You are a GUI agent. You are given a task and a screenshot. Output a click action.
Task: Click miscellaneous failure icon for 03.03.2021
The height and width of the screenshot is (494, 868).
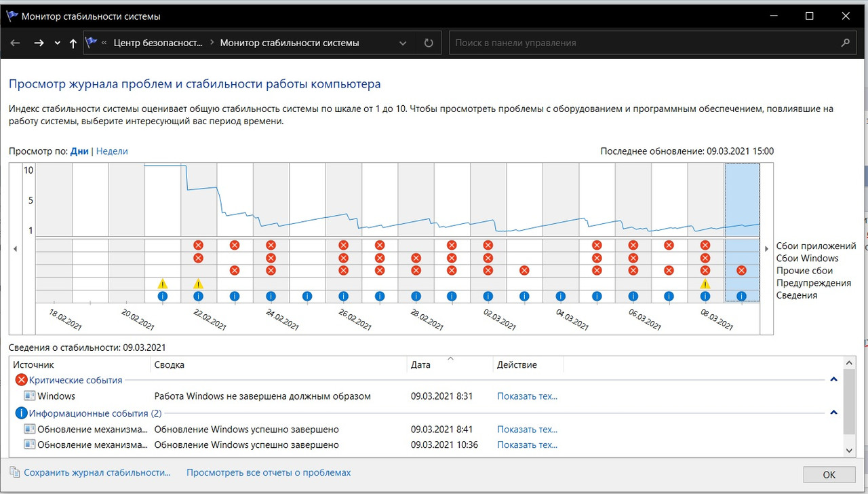[524, 270]
